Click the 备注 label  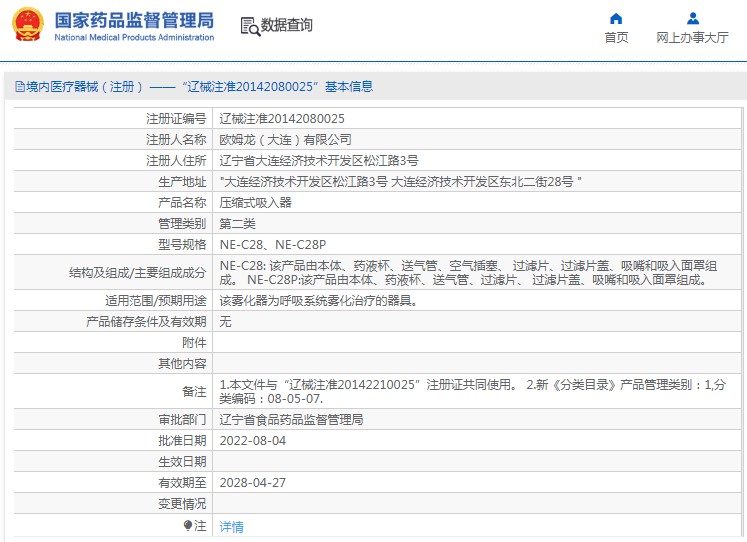point(194,391)
